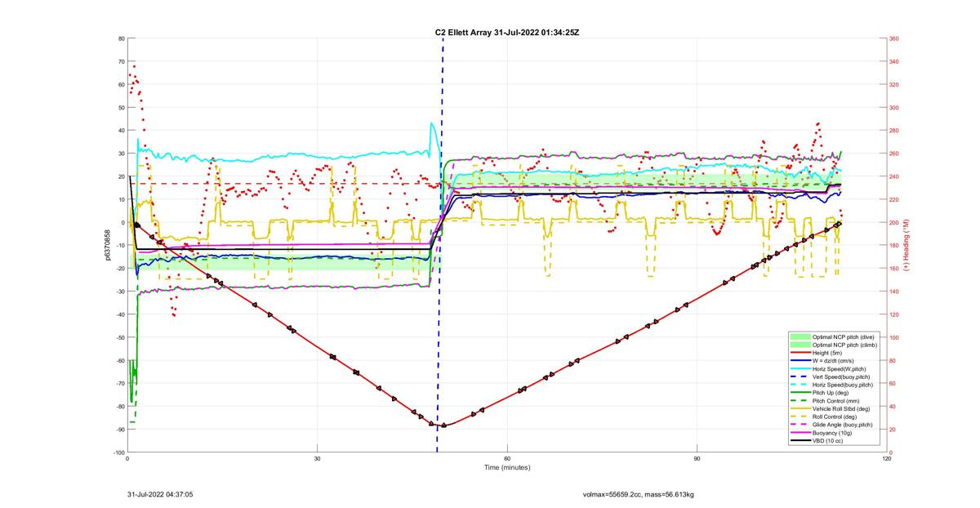The width and height of the screenshot is (980, 508).
Task: Click the triangle marker at the dive's deepest point
Action: [x=443, y=426]
